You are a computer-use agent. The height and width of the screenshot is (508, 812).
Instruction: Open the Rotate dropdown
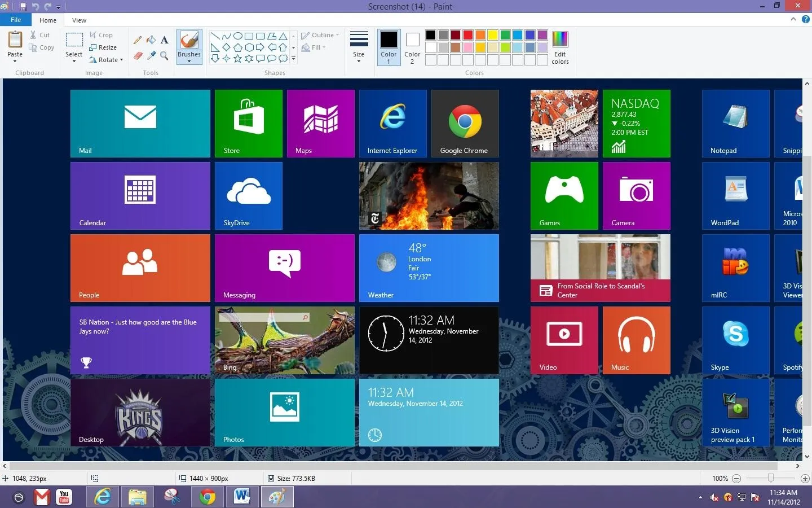click(106, 60)
